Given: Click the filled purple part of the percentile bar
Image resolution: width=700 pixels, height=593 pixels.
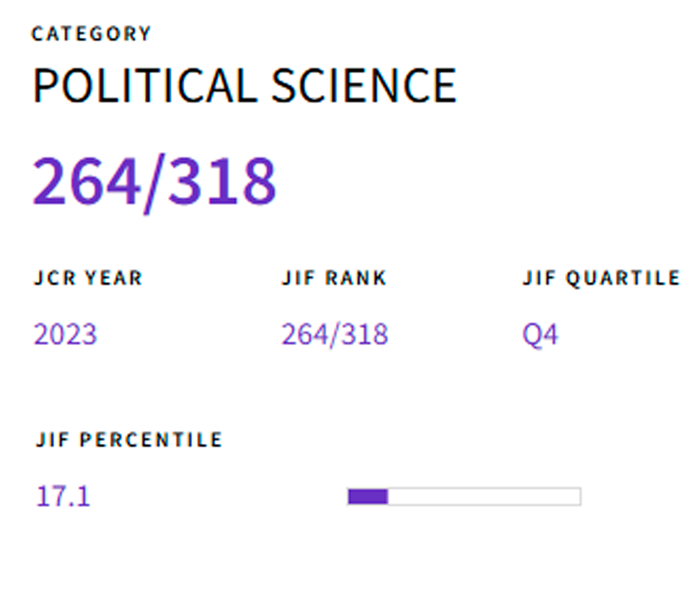Looking at the screenshot, I should [x=368, y=497].
